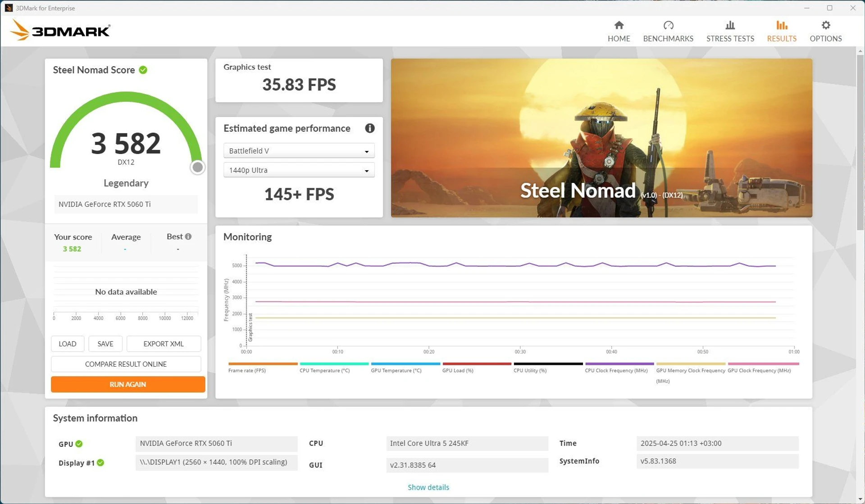
Task: Toggle CPU Clock Frequency legend swatch
Action: 619,363
